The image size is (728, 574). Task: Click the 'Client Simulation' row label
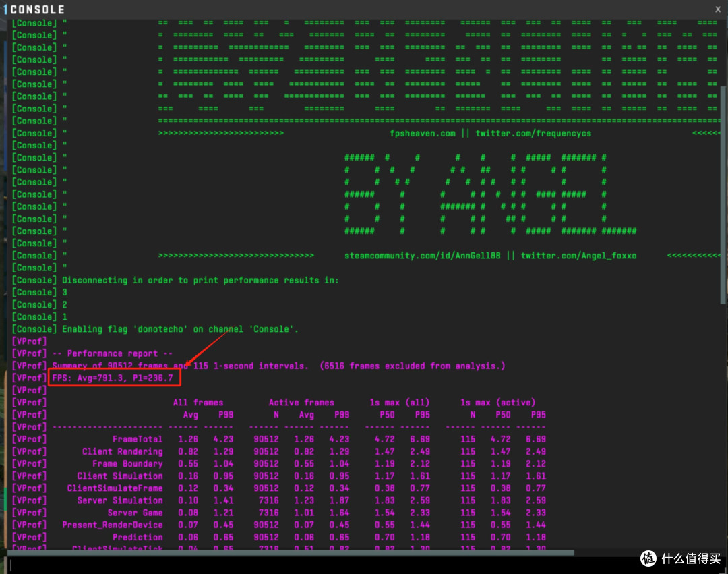coord(120,476)
